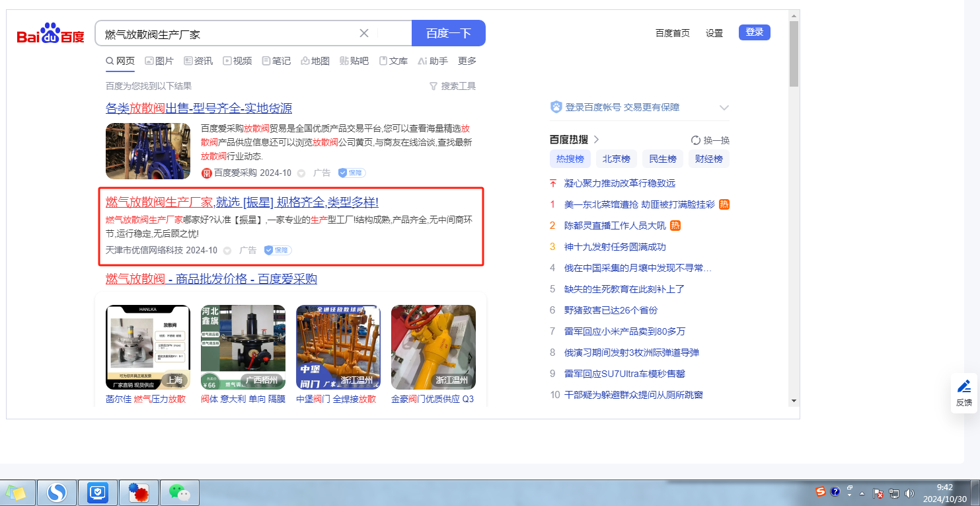Open the 贴吧 tab
Screen dimensions: 980x506
(x=354, y=61)
